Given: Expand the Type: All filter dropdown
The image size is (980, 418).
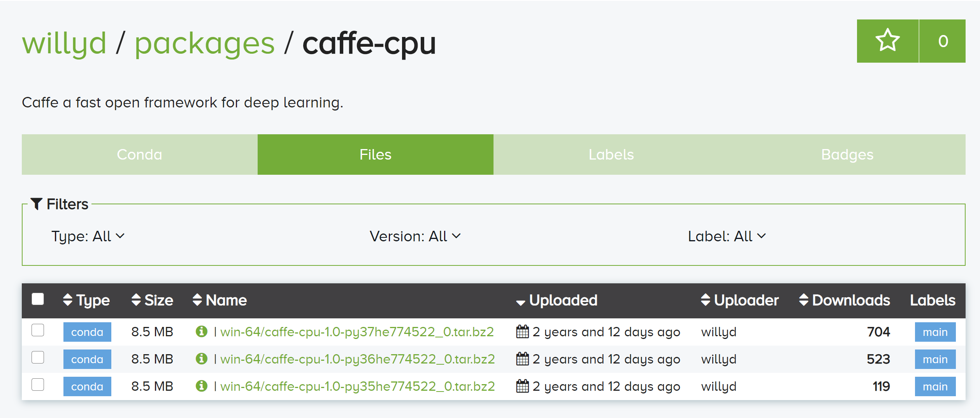Looking at the screenshot, I should (88, 236).
